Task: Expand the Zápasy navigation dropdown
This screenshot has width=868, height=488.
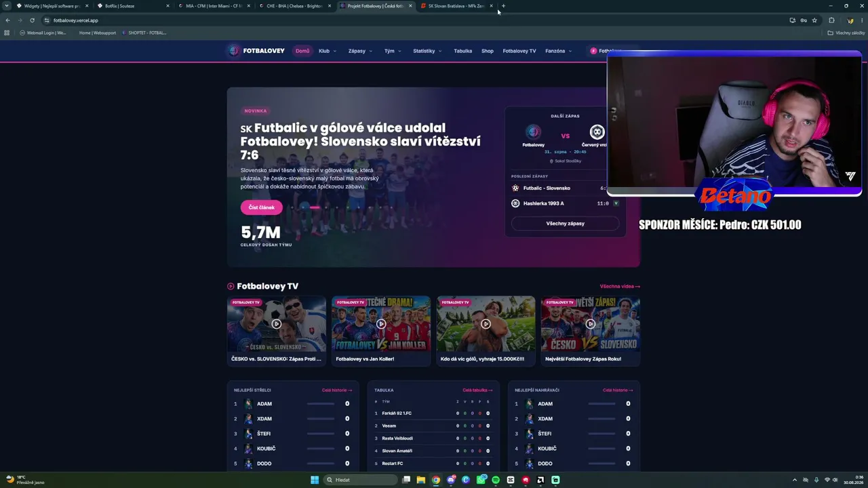Action: click(x=360, y=51)
